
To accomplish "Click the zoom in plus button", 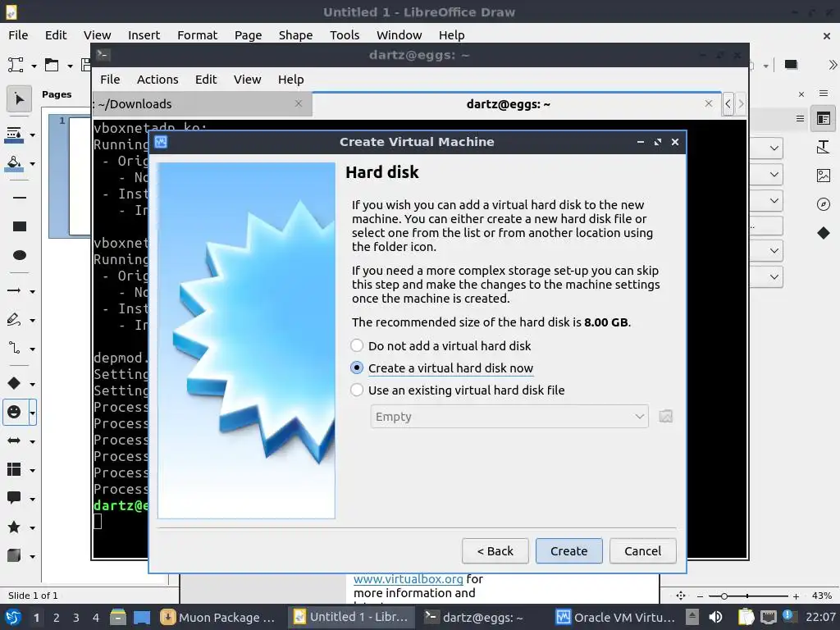I will point(796,596).
